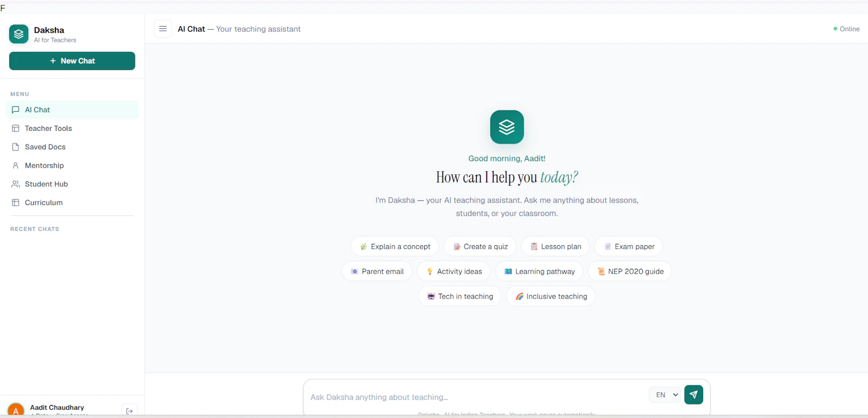Send the message with paper plane button
Viewport: 868px width, 418px height.
click(x=694, y=395)
